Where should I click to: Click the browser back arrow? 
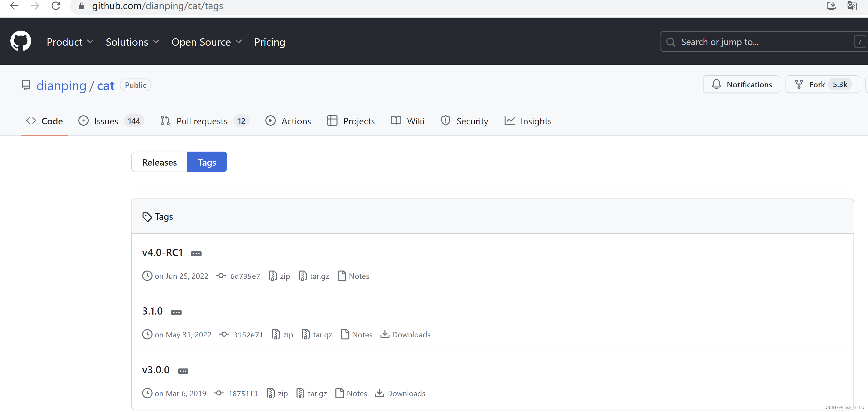pos(14,6)
